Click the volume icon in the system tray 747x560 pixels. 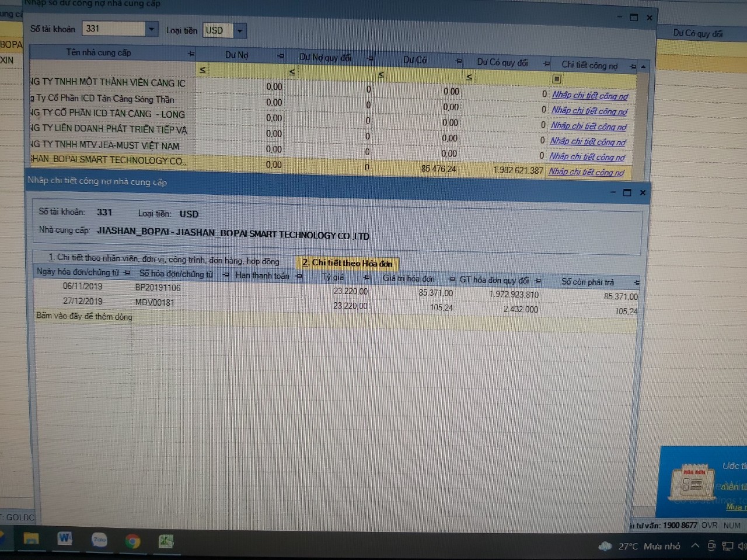742,547
